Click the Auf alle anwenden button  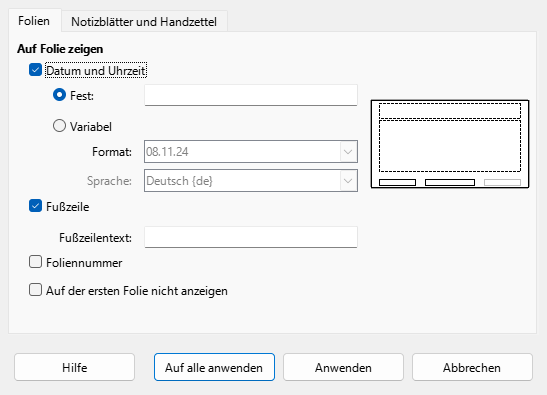pos(214,367)
